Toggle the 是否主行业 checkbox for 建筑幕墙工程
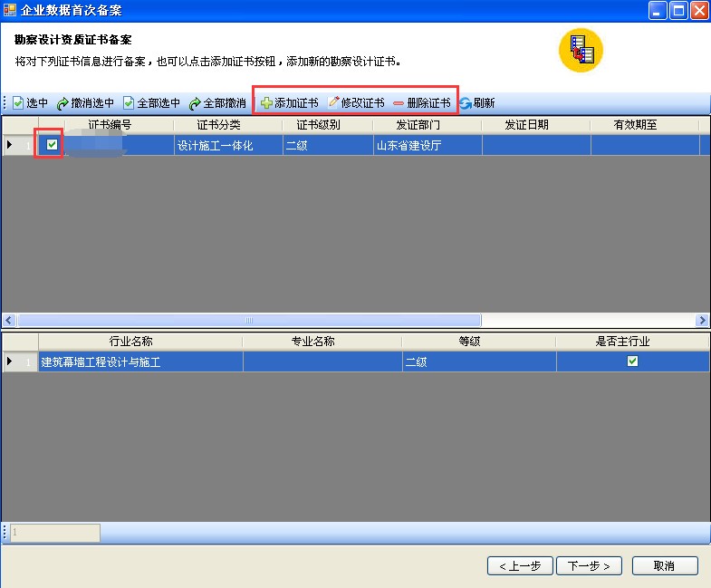Screen dimensions: 711x588 coord(632,361)
